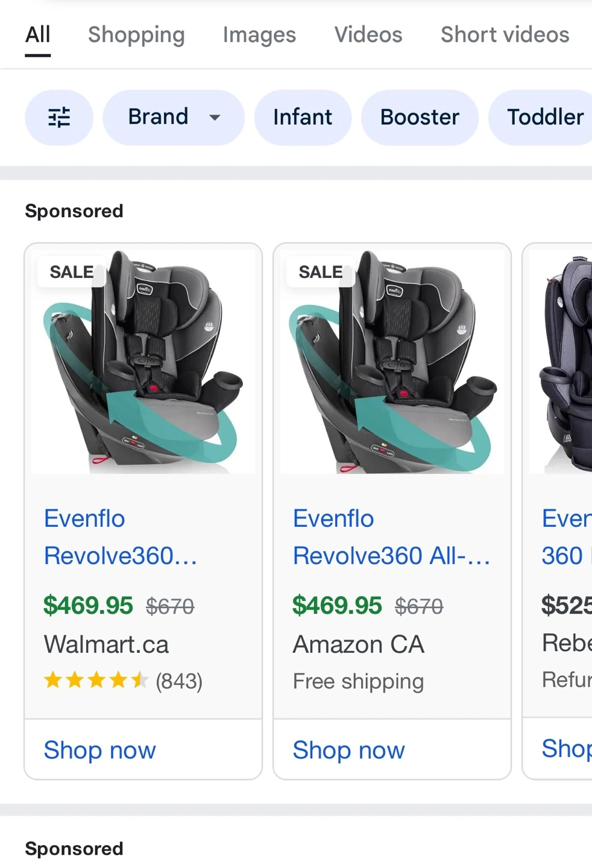Image resolution: width=592 pixels, height=868 pixels.
Task: Select the Infant filter chip
Action: pos(302,117)
